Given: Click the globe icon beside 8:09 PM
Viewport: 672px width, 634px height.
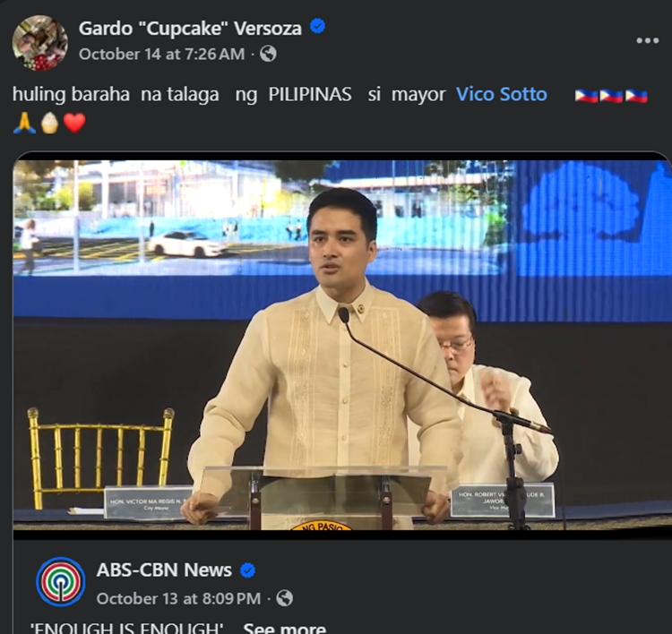Looking at the screenshot, I should (285, 598).
